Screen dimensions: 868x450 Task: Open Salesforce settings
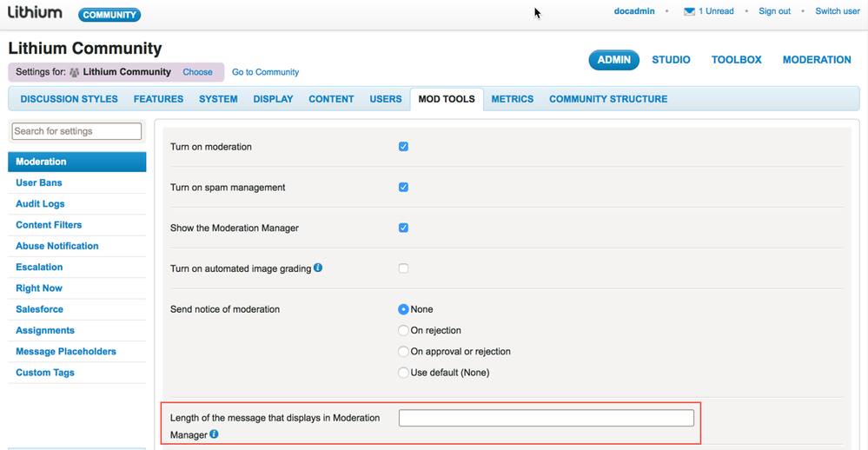click(x=39, y=309)
